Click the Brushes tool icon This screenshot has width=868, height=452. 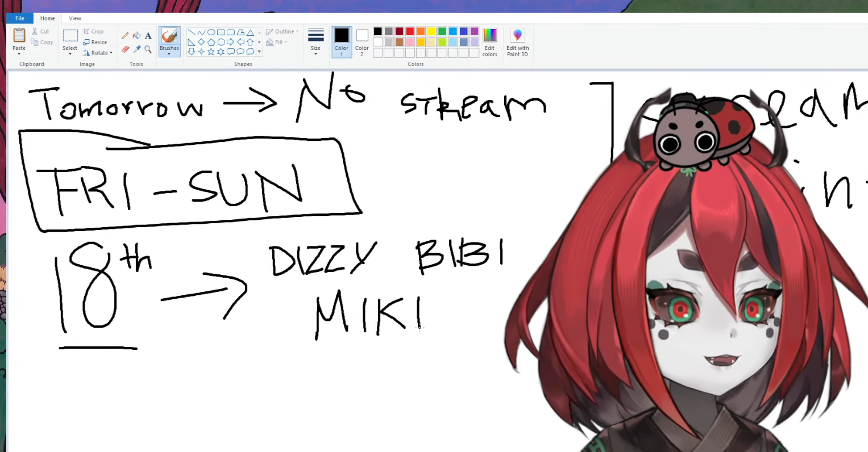(x=169, y=36)
